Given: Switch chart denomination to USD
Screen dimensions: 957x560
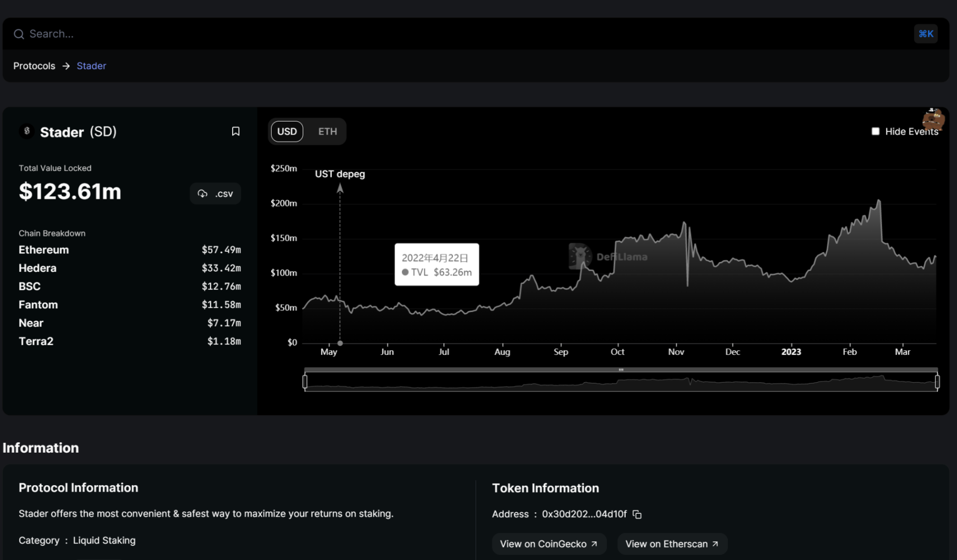Looking at the screenshot, I should [x=287, y=131].
